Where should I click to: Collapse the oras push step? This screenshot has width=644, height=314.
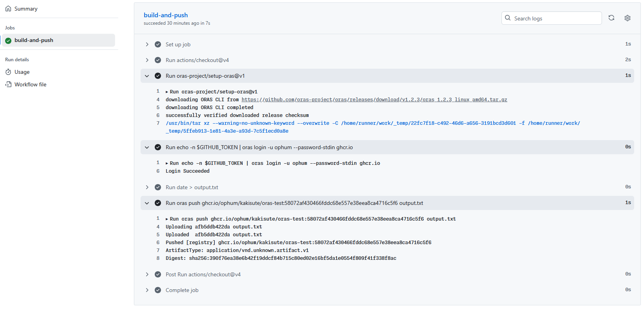147,203
